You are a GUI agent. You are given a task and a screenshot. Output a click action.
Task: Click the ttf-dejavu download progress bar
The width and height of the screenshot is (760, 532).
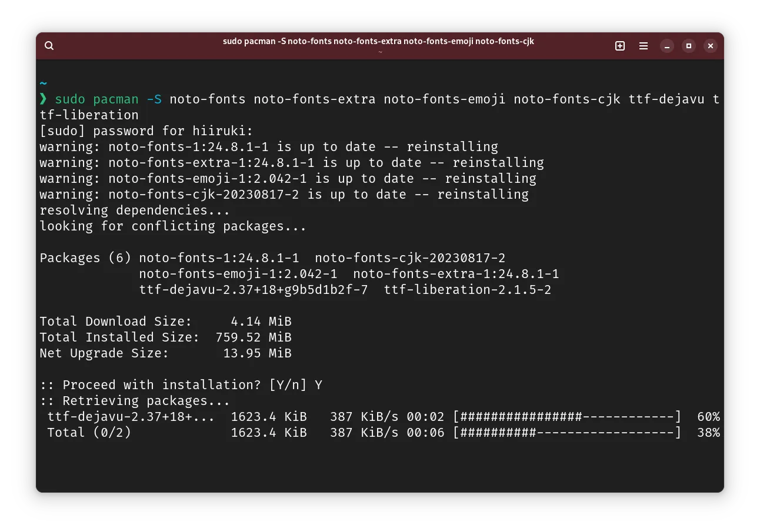567,416
